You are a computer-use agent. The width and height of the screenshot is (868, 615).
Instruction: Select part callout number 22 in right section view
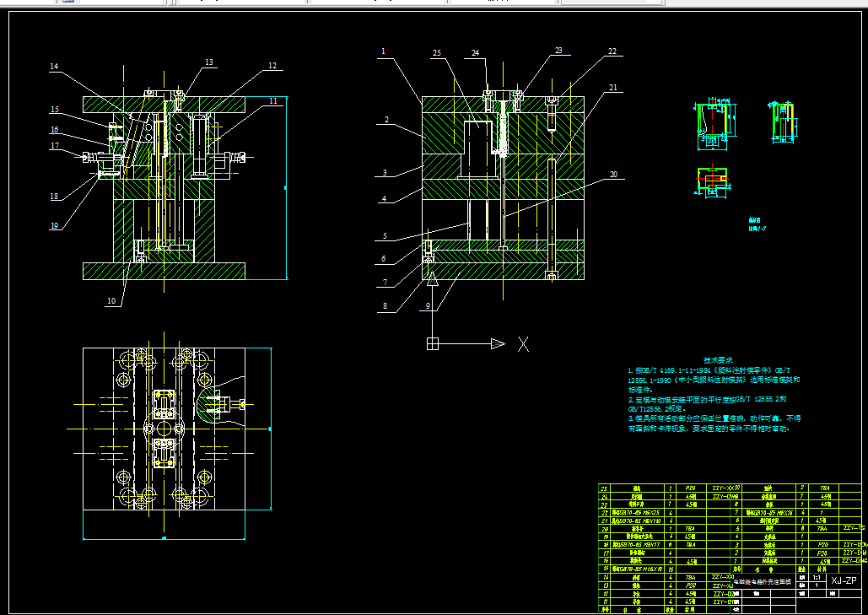612,51
